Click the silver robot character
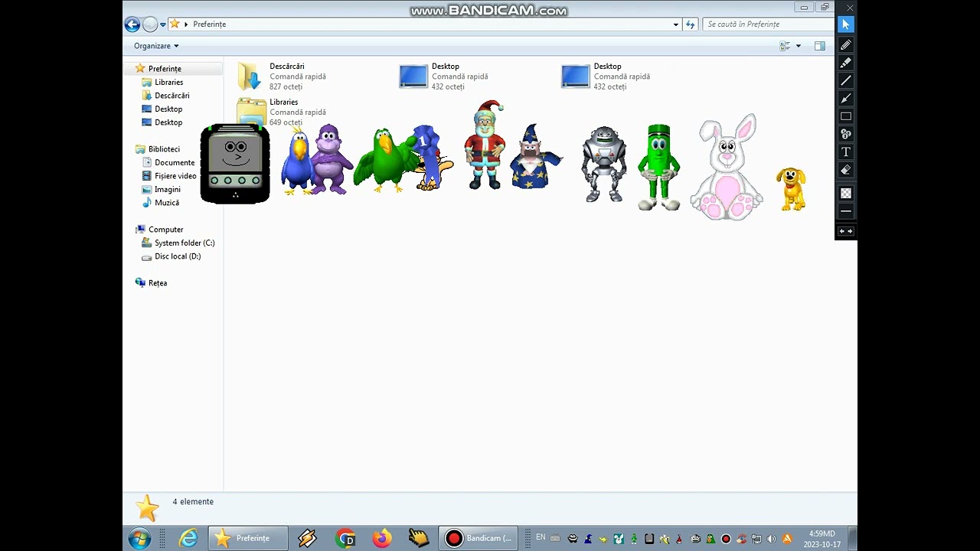 (603, 164)
